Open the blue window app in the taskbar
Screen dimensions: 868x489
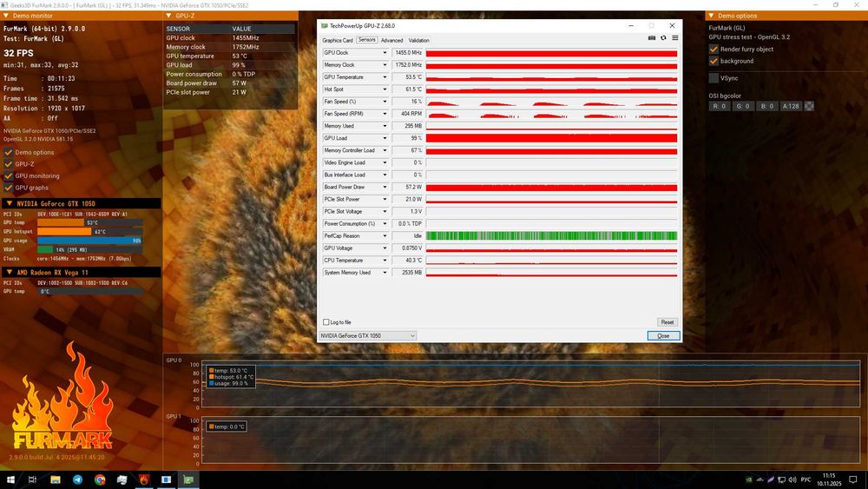pos(166,479)
